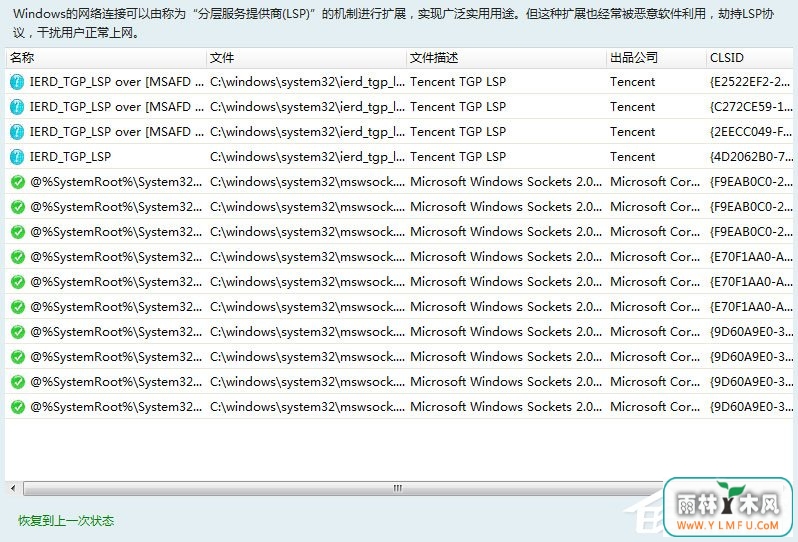This screenshot has width=798, height=542.
Task: Sort list by 出品公司 column header
Action: click(656, 58)
